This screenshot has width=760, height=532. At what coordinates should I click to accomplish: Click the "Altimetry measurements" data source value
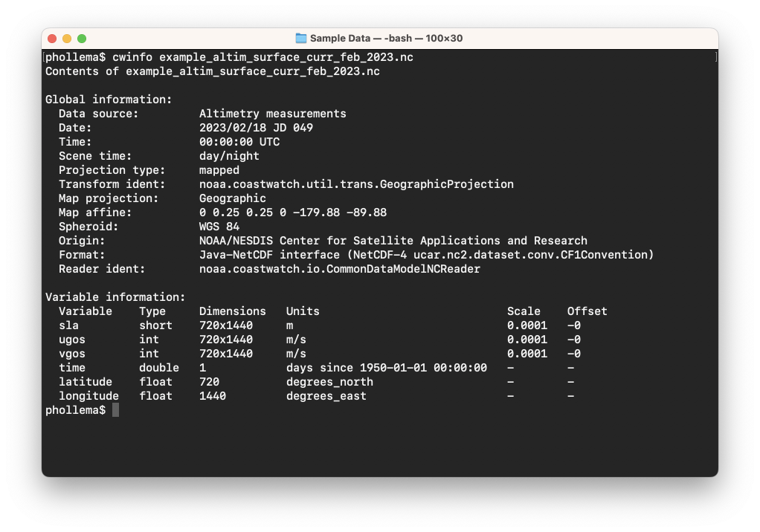tap(272, 114)
